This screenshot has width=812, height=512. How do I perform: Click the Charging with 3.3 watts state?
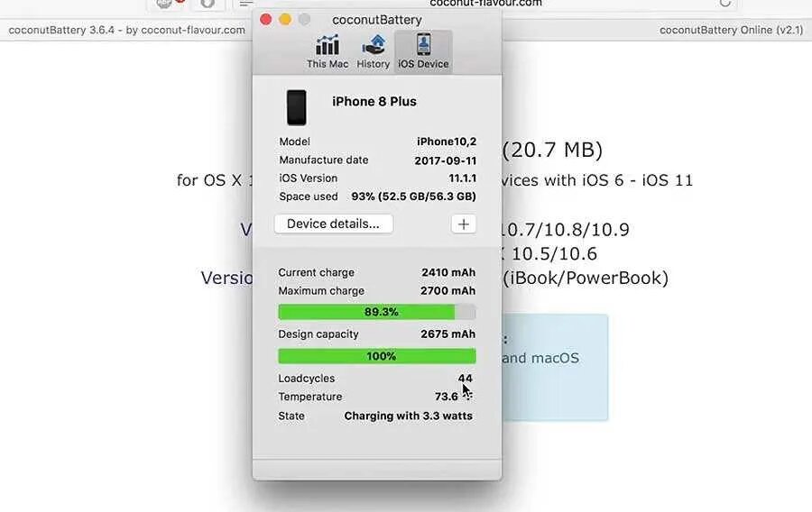[x=408, y=416]
